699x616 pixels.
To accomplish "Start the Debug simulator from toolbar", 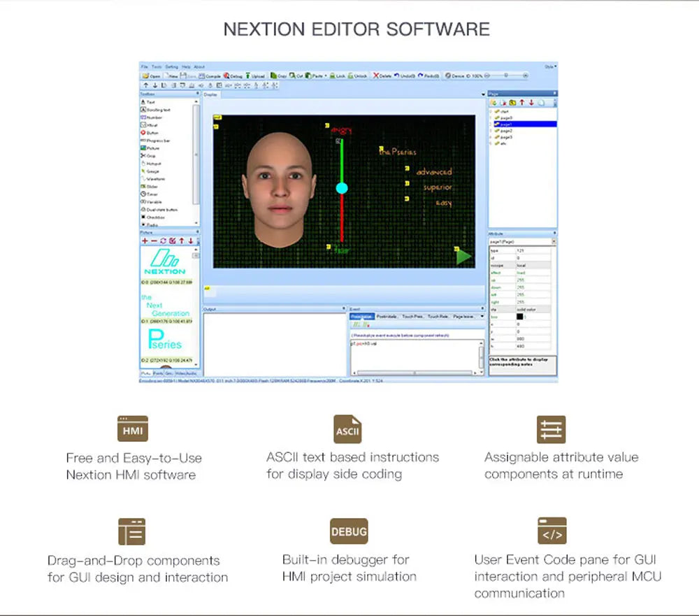I will pos(233,76).
